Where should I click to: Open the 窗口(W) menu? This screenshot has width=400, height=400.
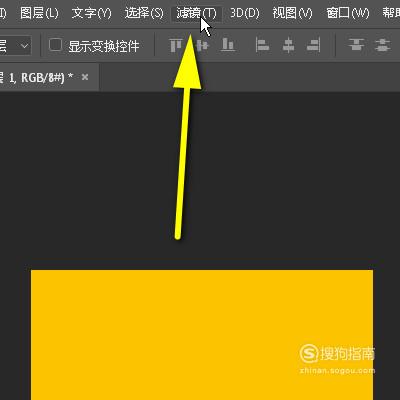pos(348,13)
